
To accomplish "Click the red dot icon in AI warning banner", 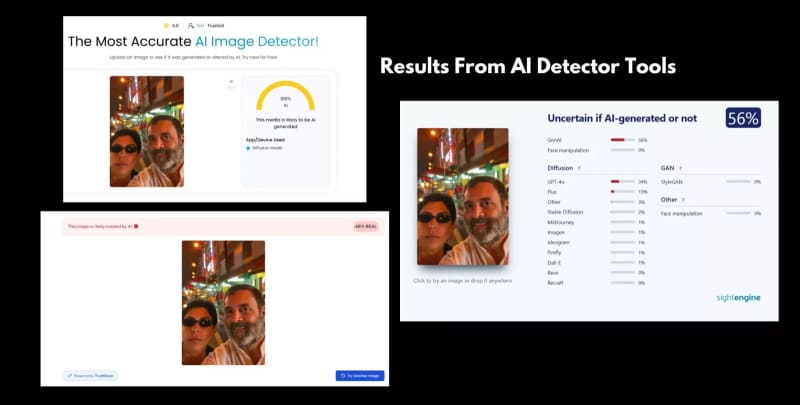I will click(136, 226).
